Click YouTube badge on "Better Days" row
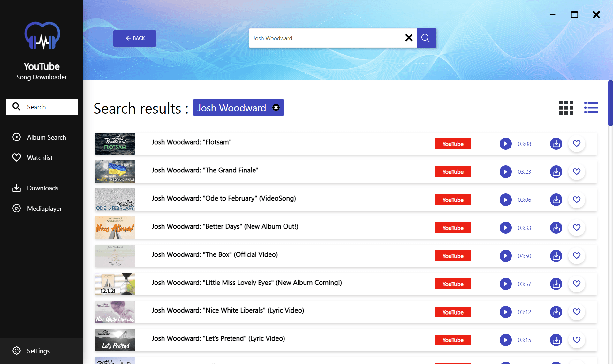613x364 pixels. pyautogui.click(x=453, y=228)
